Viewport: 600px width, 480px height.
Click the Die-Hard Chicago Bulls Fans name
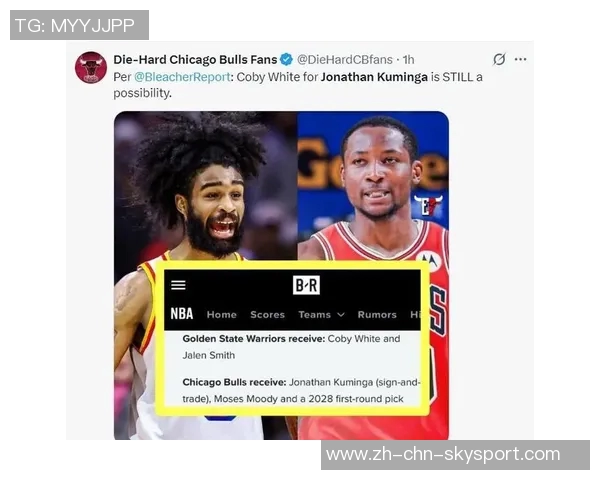pos(195,60)
